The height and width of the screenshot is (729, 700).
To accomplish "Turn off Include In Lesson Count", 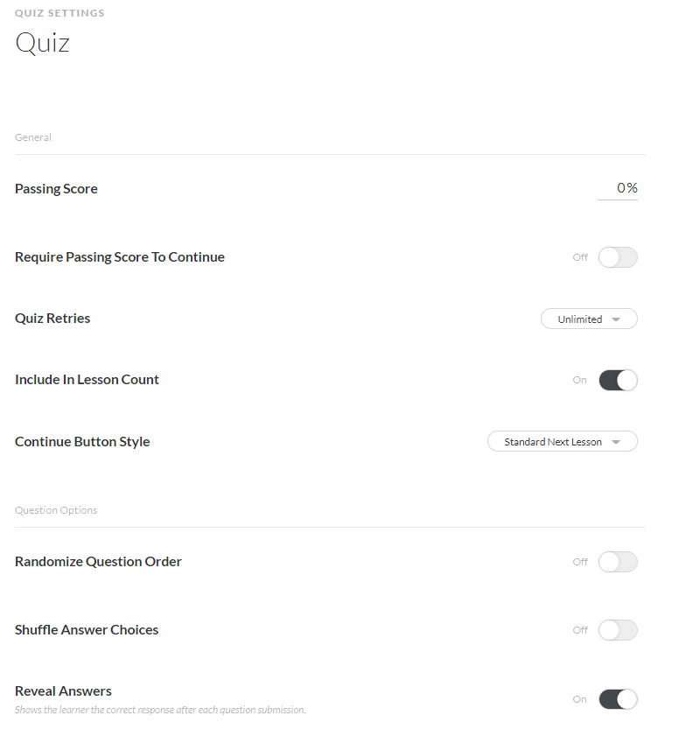I will coord(618,380).
